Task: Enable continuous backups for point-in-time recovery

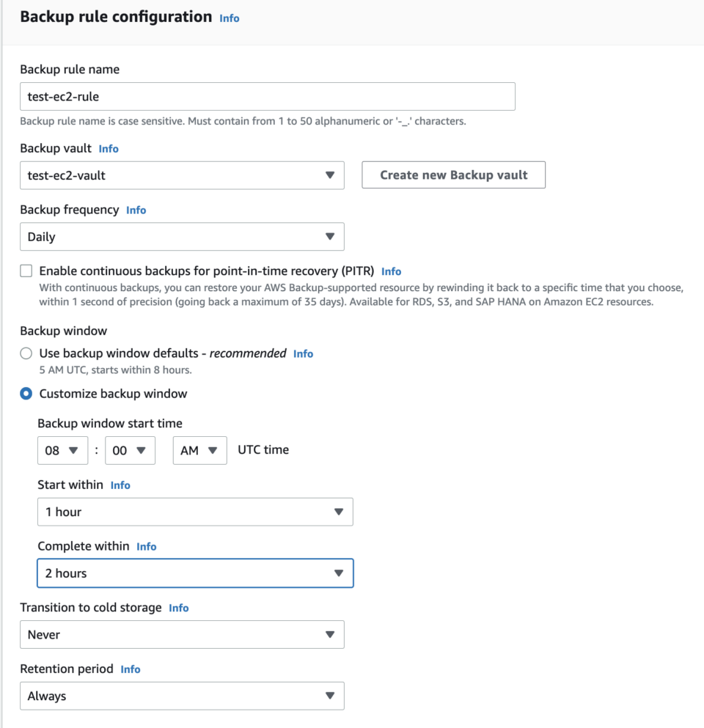Action: (26, 271)
